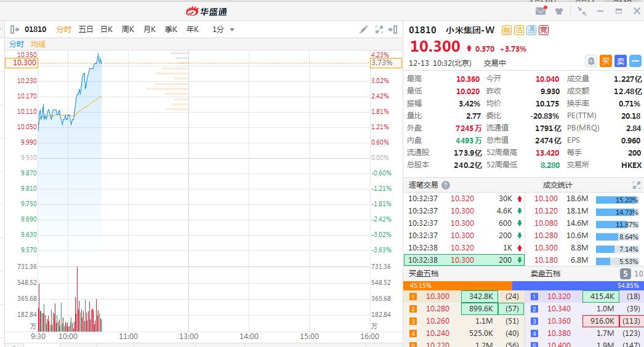The width and height of the screenshot is (644, 347).
Task: Select the pencil drawing tool
Action: click(x=363, y=29)
